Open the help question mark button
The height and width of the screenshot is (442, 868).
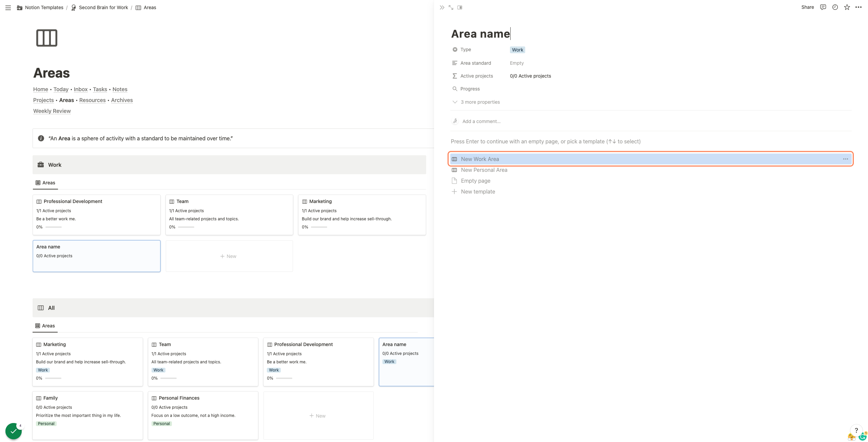coord(856,430)
